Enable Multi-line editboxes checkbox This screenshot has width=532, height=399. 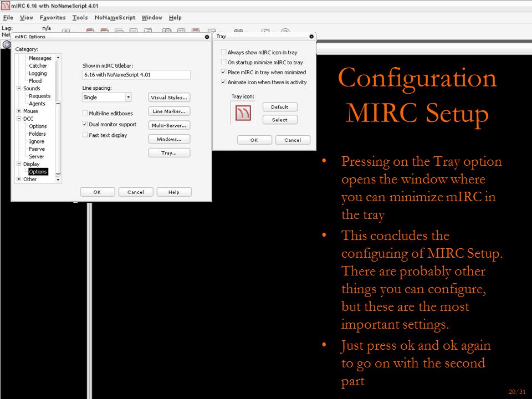85,113
